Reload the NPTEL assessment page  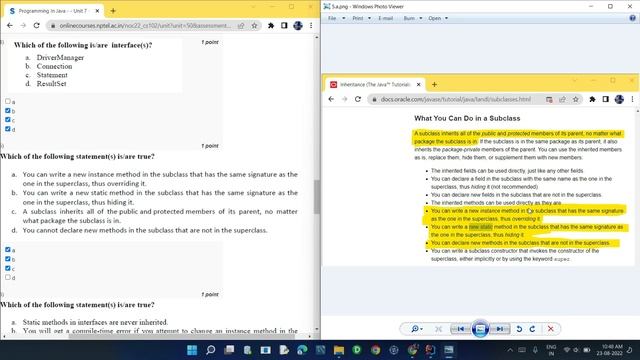pyautogui.click(x=36, y=25)
